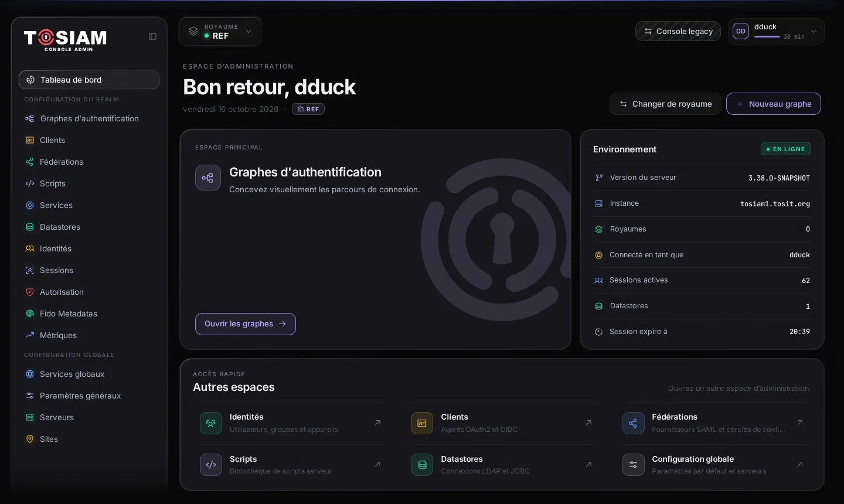Screen dimensions: 844x504
Task: Click server version 3.38.0-SNAPSHOT value
Action: click(779, 178)
